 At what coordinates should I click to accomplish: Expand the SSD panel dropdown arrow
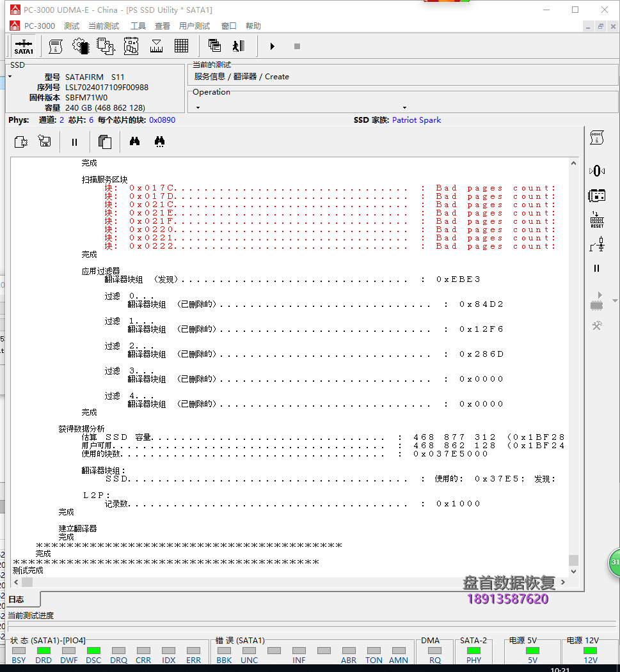(x=10, y=77)
